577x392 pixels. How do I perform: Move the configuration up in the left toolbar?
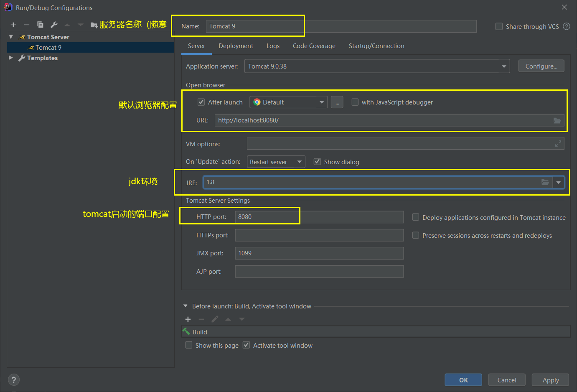pos(67,25)
